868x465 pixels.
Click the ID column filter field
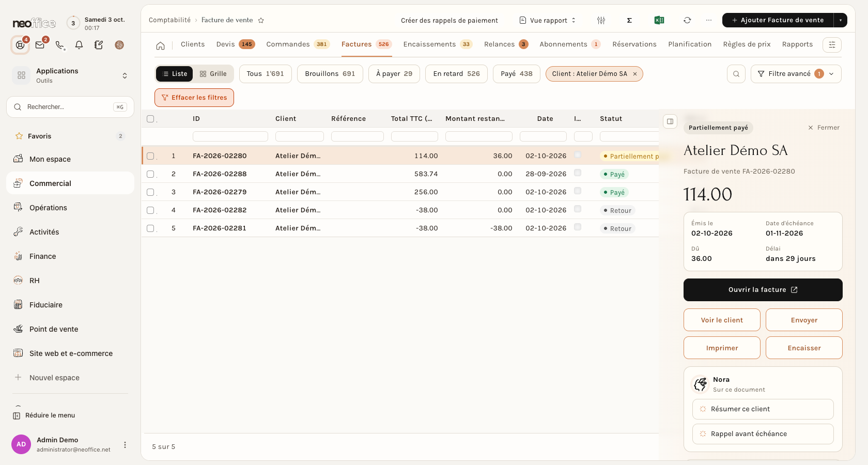tap(230, 136)
